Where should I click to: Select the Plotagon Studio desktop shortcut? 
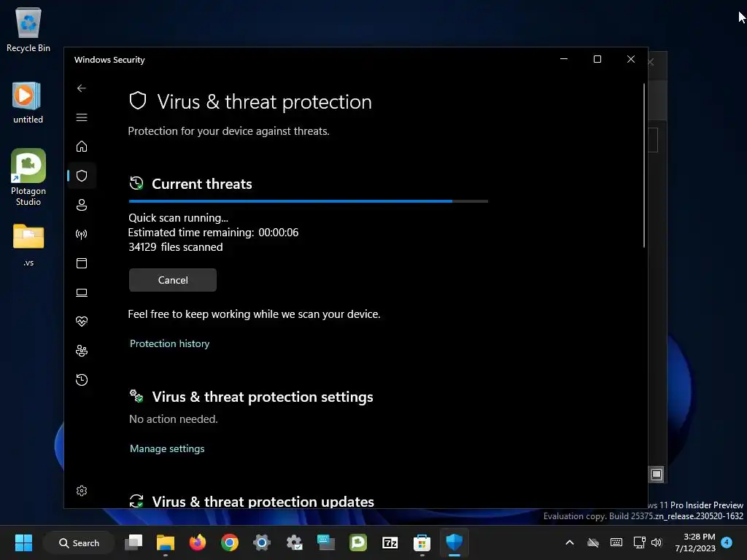pyautogui.click(x=28, y=177)
